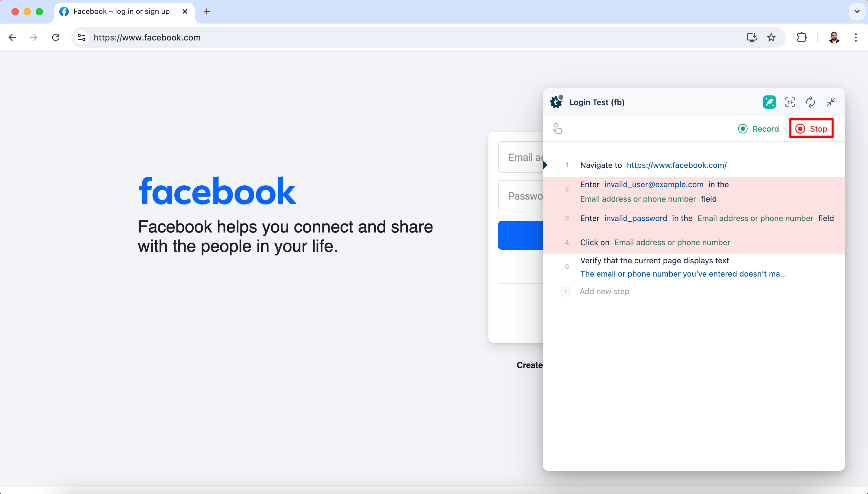Open the Chrome three-dot menu
Viewport: 868px width, 494px height.
[x=855, y=37]
